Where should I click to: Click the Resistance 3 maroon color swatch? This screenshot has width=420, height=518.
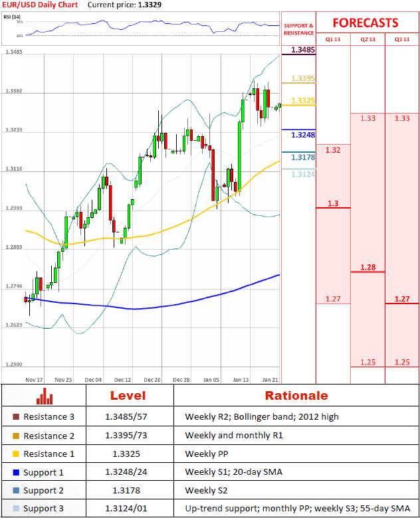tap(16, 416)
